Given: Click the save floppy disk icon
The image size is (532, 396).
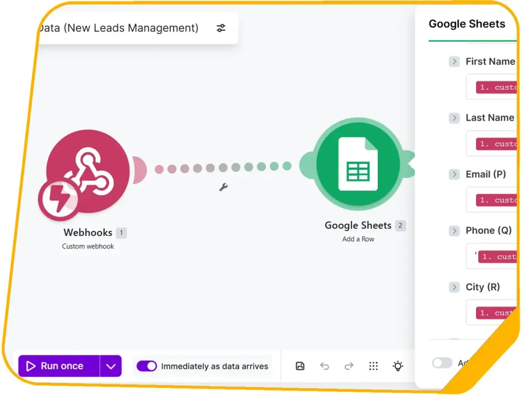Looking at the screenshot, I should (x=300, y=366).
